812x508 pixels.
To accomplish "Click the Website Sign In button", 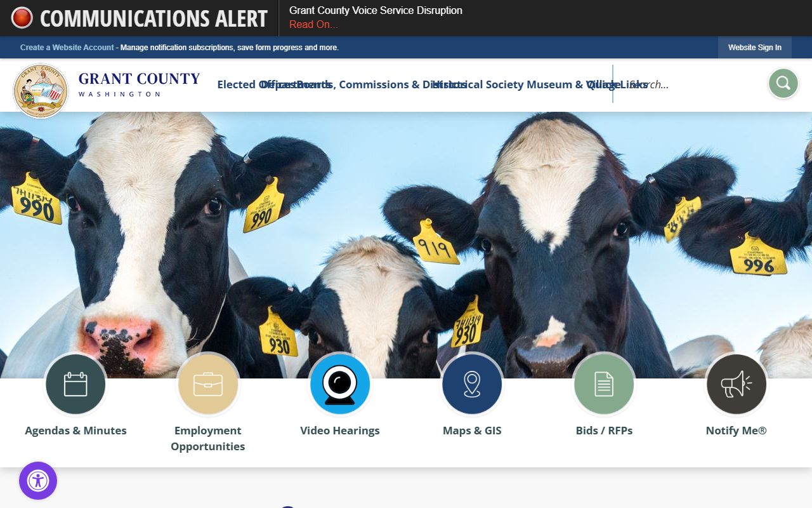I will click(x=755, y=48).
